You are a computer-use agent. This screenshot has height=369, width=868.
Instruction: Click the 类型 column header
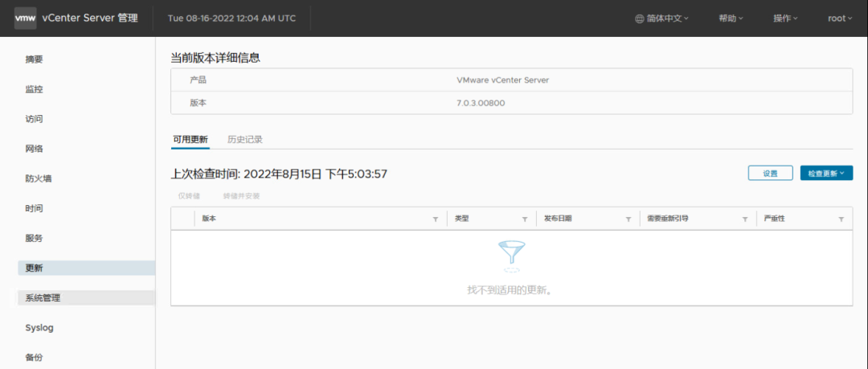pyautogui.click(x=461, y=219)
